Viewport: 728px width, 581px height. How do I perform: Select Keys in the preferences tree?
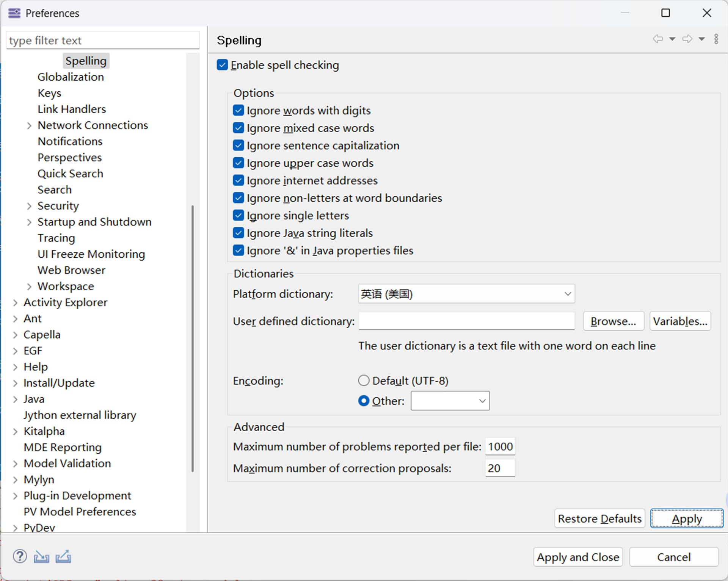pos(49,93)
